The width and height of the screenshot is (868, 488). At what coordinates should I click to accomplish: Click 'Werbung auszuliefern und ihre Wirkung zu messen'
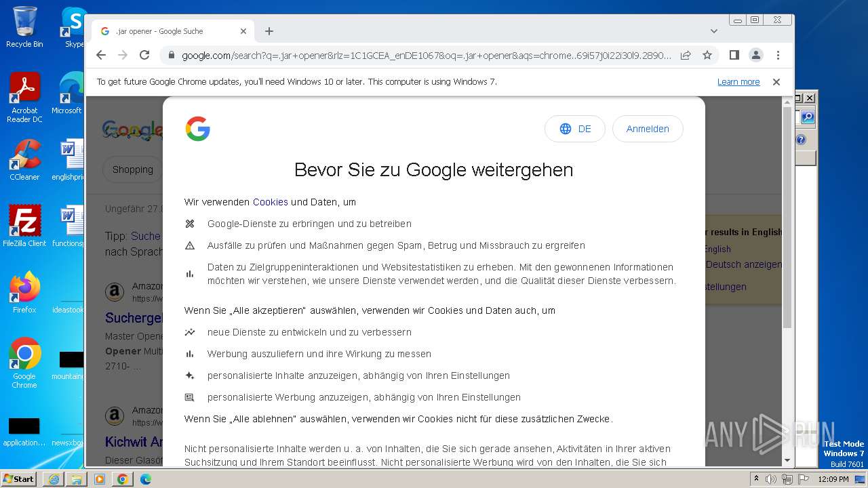coord(319,354)
